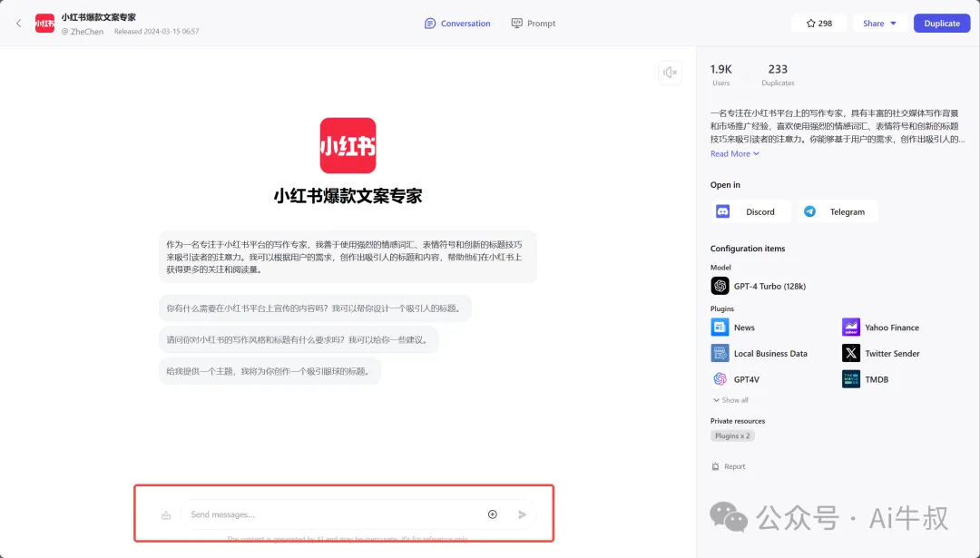Open the Yahoo Finance plugin

tap(850, 327)
